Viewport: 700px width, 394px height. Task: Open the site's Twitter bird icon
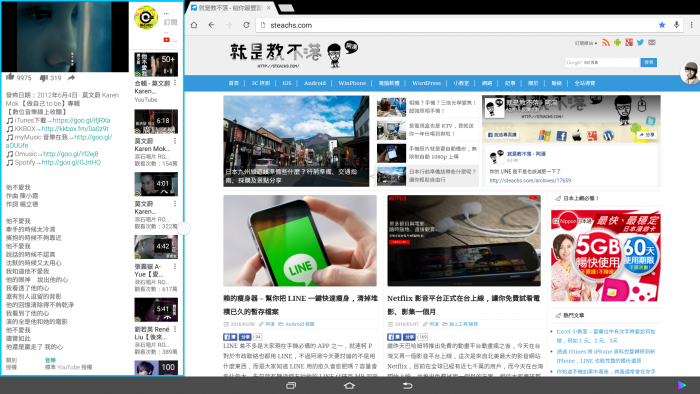click(x=641, y=42)
